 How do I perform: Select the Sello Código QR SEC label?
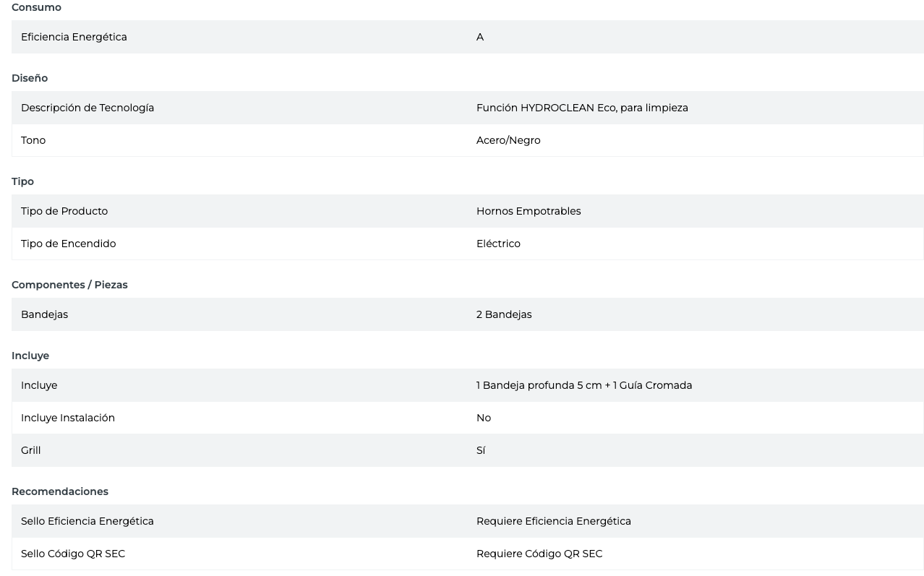click(x=73, y=554)
